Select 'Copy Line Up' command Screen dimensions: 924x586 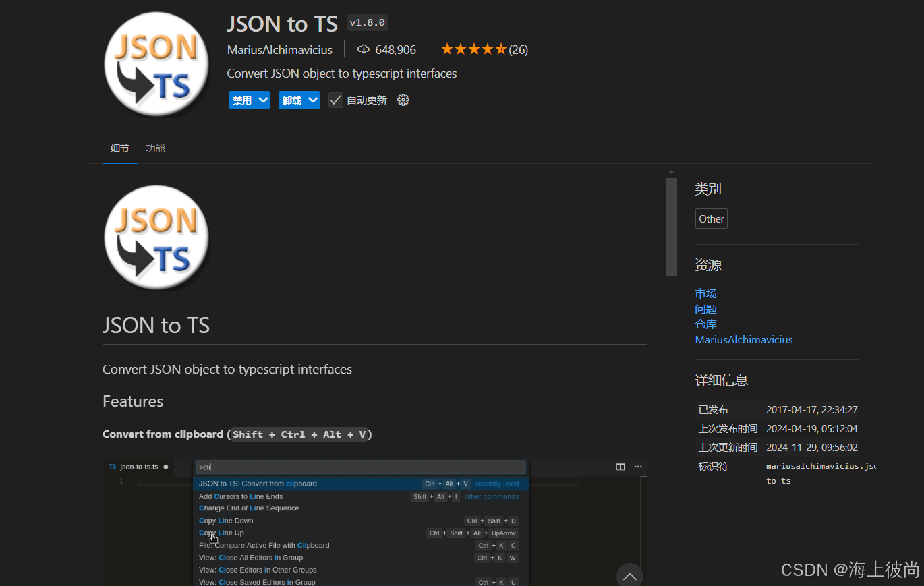click(361, 533)
